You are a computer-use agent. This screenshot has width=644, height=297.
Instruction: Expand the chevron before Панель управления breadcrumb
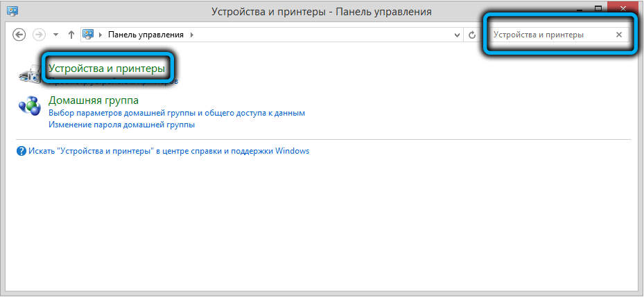click(x=101, y=35)
